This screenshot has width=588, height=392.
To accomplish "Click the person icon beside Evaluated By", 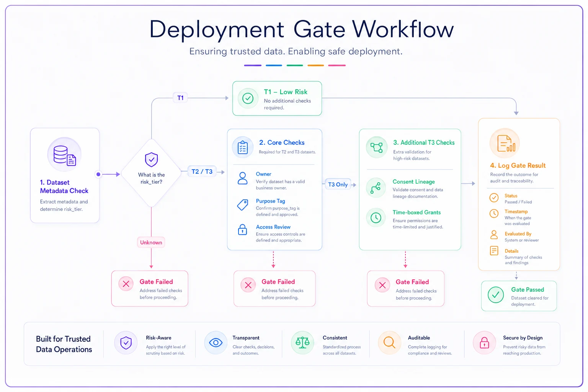I will (x=494, y=235).
